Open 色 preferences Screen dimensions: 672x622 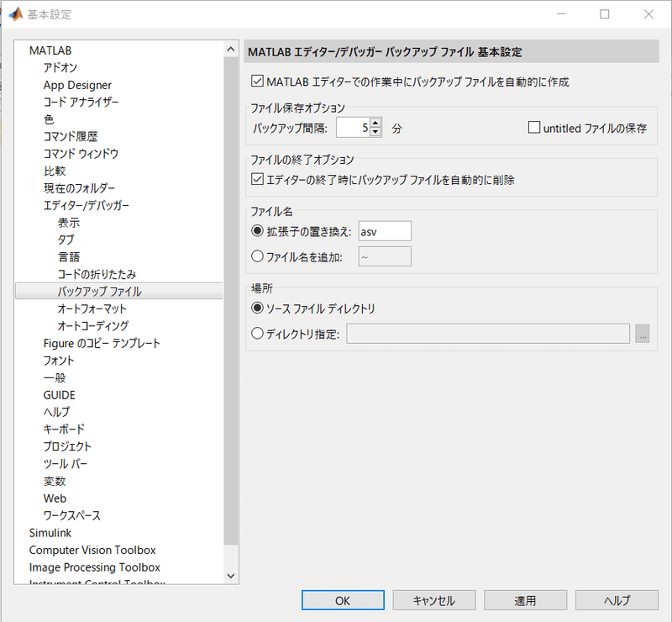coord(49,119)
